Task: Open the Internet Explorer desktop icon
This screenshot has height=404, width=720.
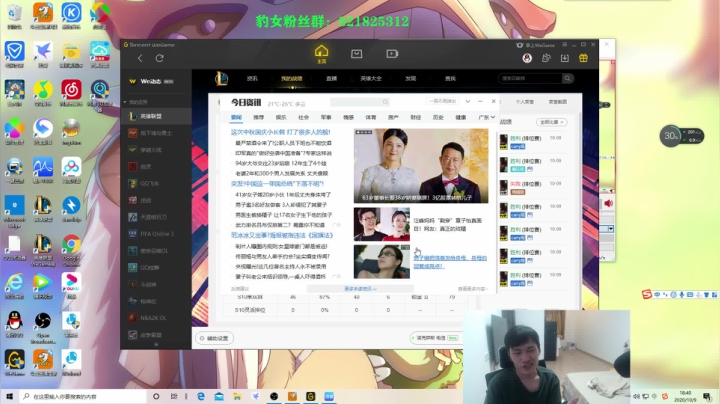Action: (15, 285)
